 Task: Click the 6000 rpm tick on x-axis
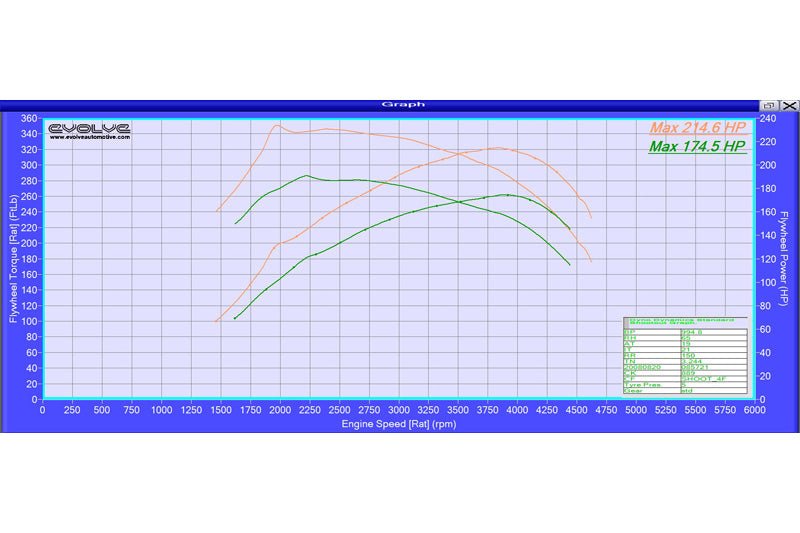pyautogui.click(x=754, y=410)
